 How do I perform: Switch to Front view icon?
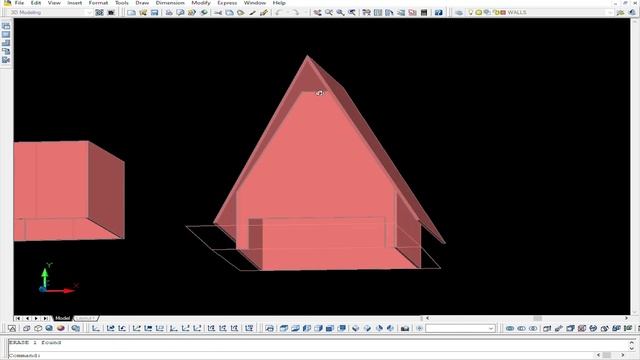point(330,328)
